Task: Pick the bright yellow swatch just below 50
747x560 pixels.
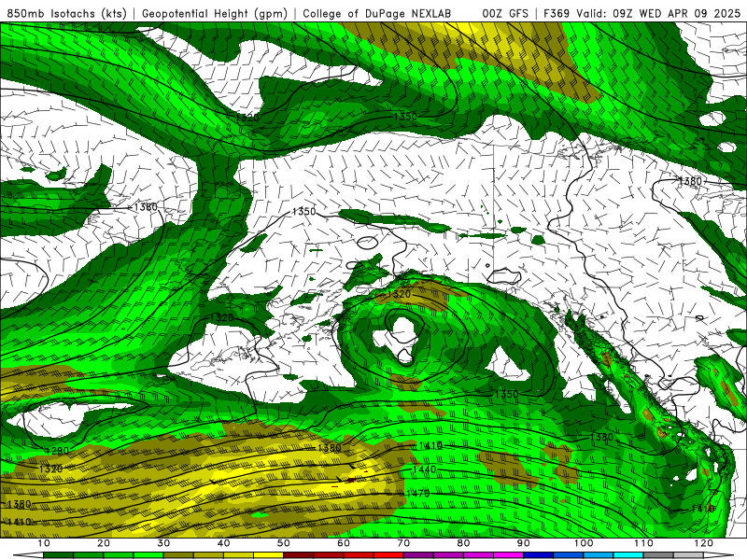Action: (268, 555)
